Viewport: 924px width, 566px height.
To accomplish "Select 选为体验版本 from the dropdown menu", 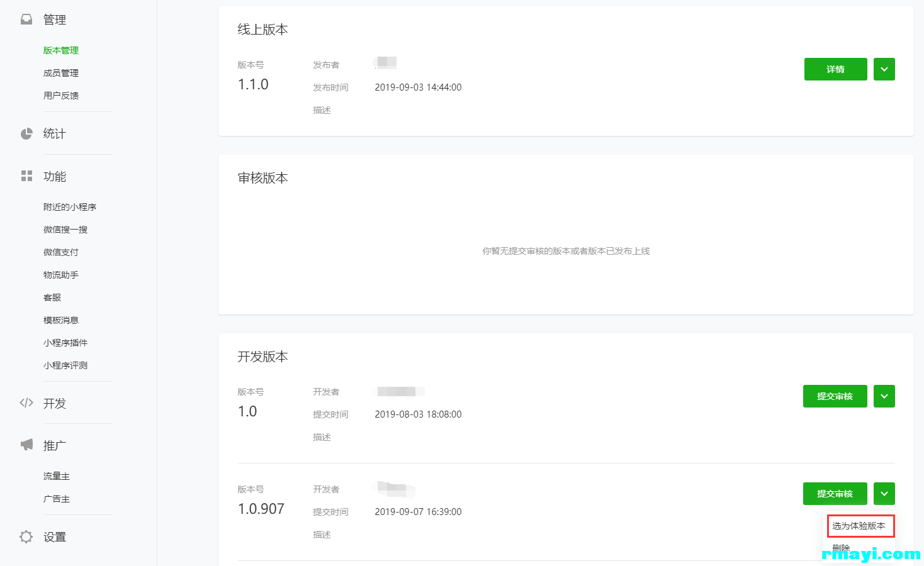I will pyautogui.click(x=859, y=526).
